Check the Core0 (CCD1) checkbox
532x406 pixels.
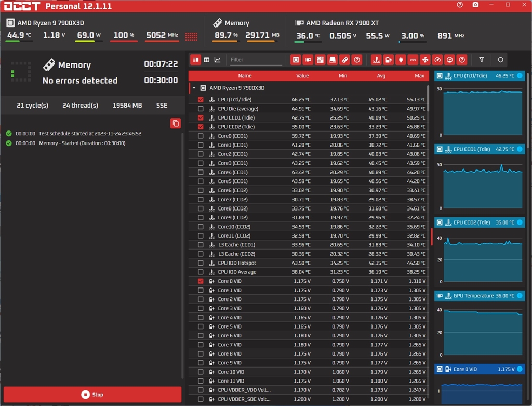pyautogui.click(x=201, y=136)
